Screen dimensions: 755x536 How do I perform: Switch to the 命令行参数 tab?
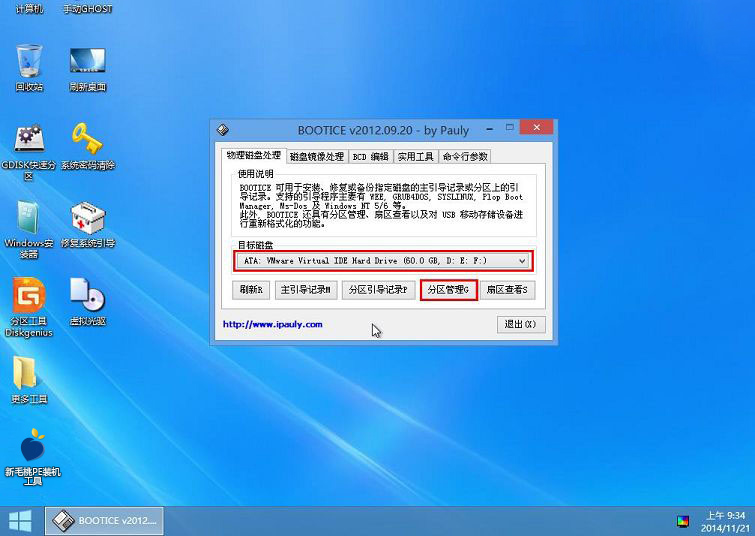pyautogui.click(x=465, y=157)
